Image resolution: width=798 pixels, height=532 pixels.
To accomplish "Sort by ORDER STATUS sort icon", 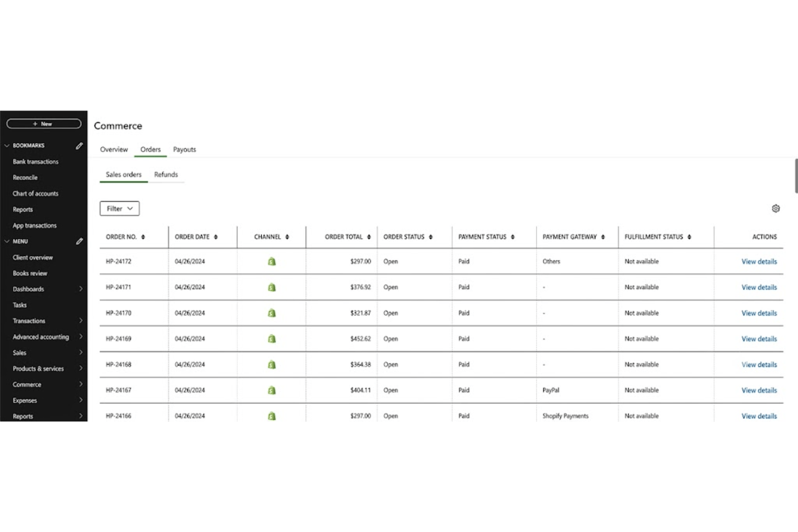I will click(x=430, y=237).
